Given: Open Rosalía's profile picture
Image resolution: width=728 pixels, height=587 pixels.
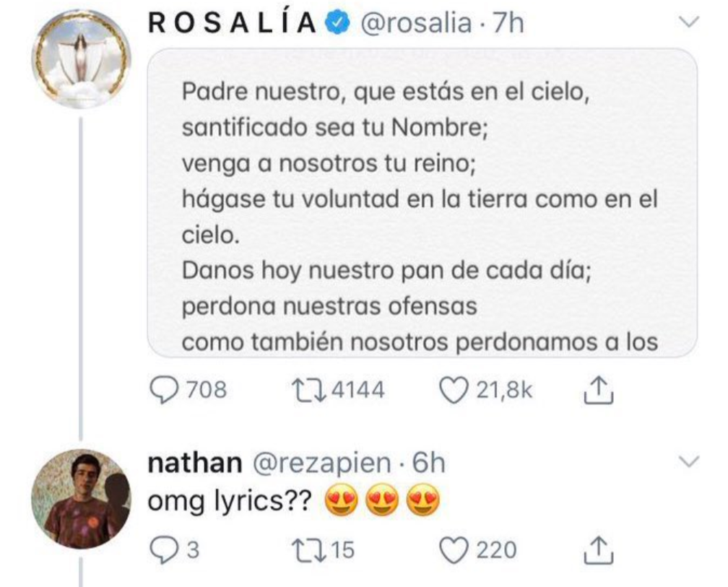Looking at the screenshot, I should 81,59.
